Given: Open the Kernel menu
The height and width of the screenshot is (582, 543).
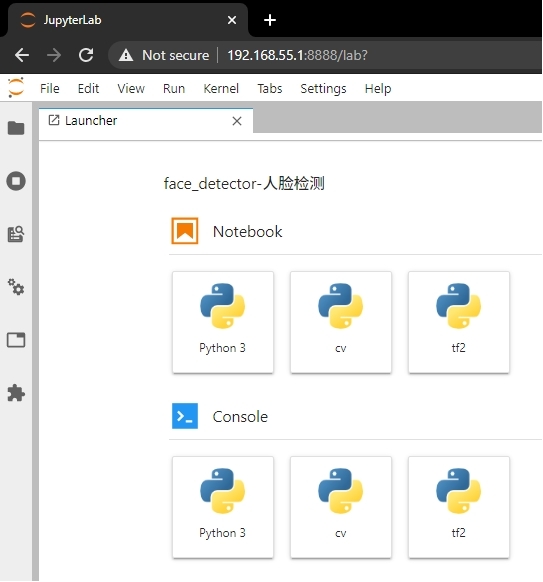Looking at the screenshot, I should coord(221,89).
